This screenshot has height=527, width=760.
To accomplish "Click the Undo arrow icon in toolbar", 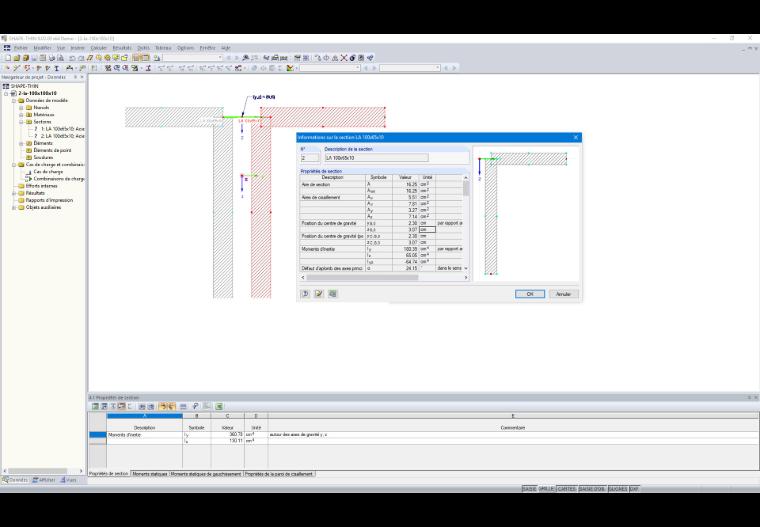I will click(x=72, y=58).
